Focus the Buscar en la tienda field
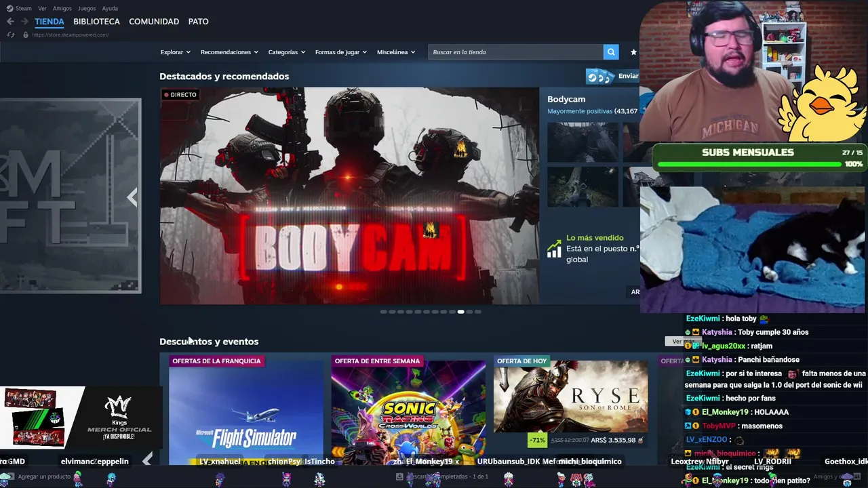868x488 pixels. point(515,52)
